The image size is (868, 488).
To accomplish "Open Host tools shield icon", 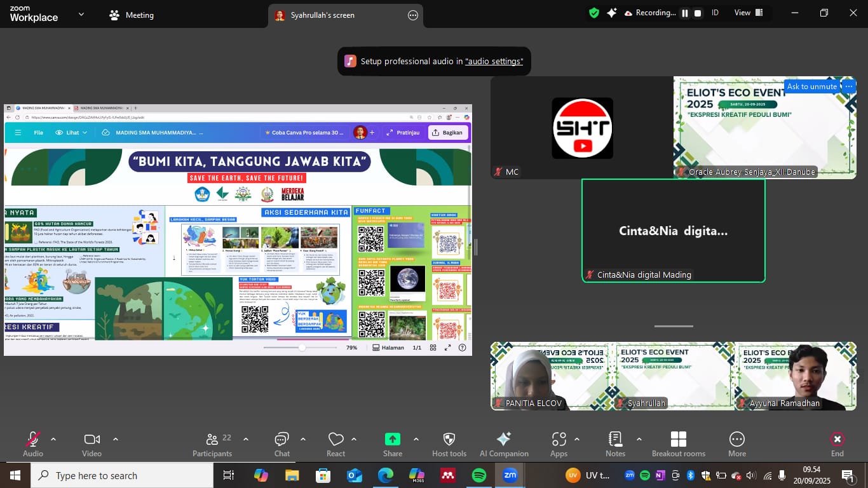I will tap(449, 444).
